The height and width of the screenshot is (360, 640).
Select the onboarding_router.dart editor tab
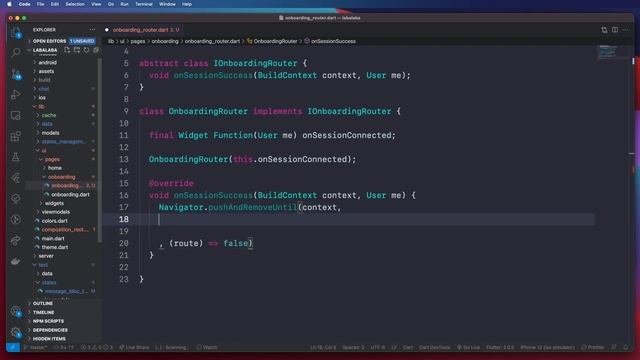pyautogui.click(x=142, y=30)
